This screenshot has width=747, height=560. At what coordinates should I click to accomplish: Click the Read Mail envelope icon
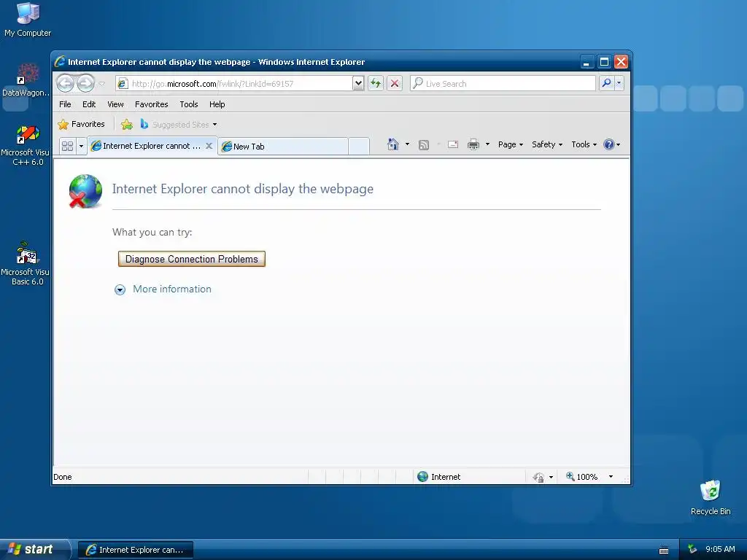453,145
